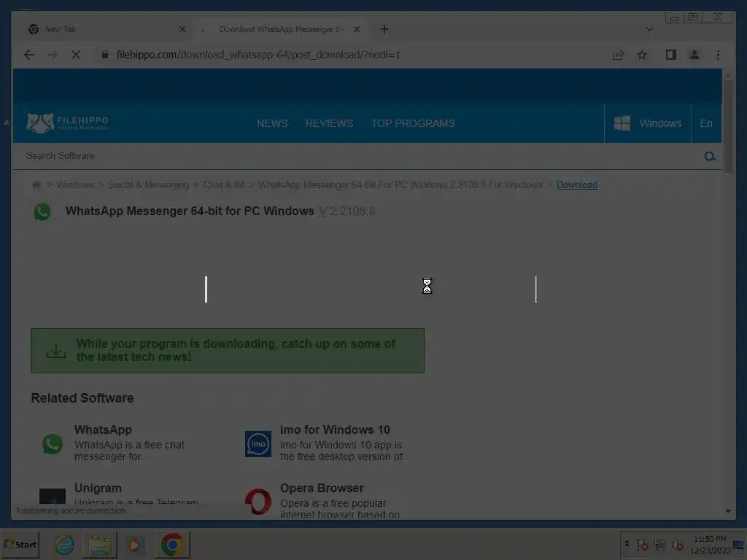Click the WhatsApp related software icon
The width and height of the screenshot is (747, 560).
point(53,444)
